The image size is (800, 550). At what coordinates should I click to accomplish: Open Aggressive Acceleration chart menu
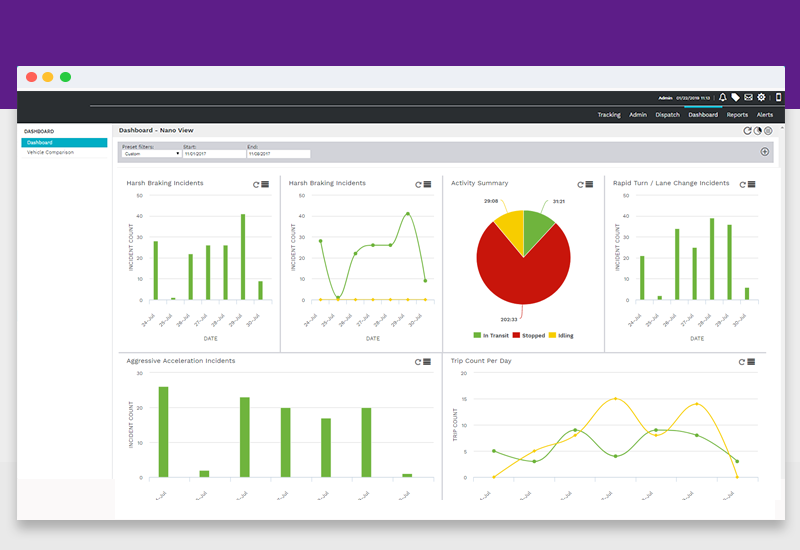pyautogui.click(x=427, y=362)
